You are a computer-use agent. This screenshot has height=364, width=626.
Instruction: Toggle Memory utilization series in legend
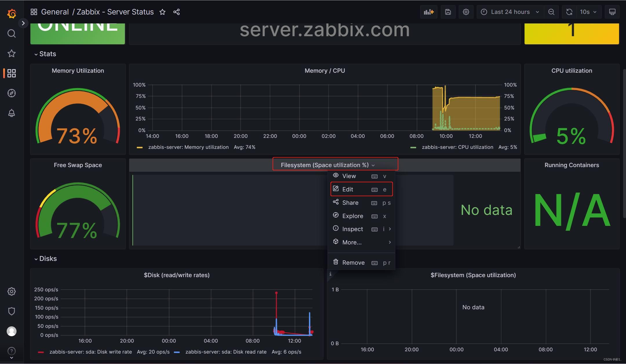coord(188,147)
